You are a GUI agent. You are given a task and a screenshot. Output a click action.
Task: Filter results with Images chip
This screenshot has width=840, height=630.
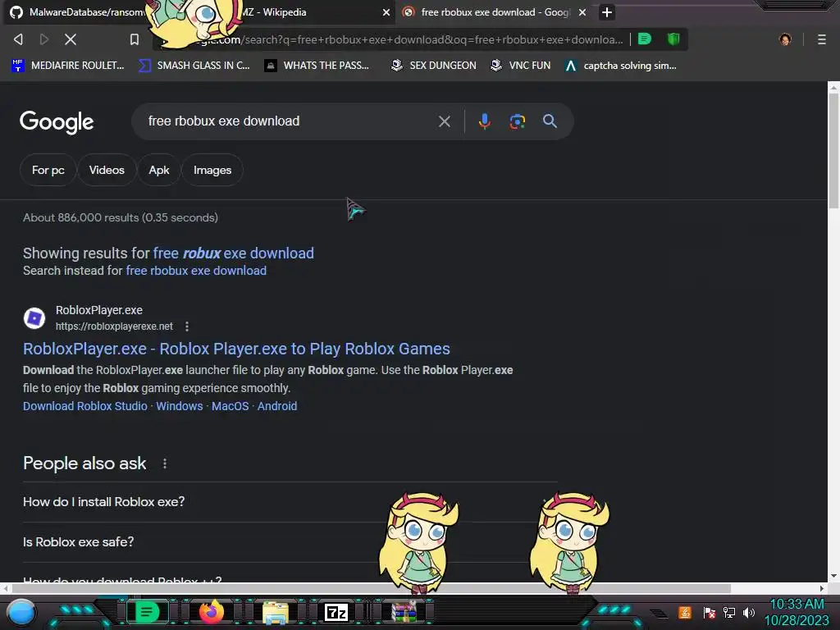click(x=212, y=171)
